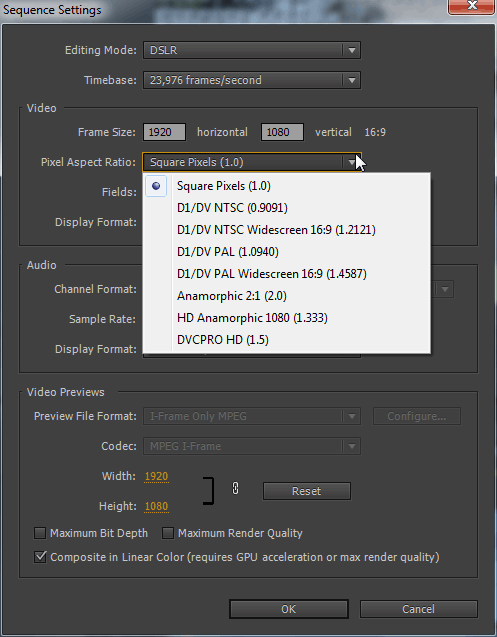The width and height of the screenshot is (497, 637).
Task: Enable Maximum Bit Depth checkbox
Action: pos(40,533)
